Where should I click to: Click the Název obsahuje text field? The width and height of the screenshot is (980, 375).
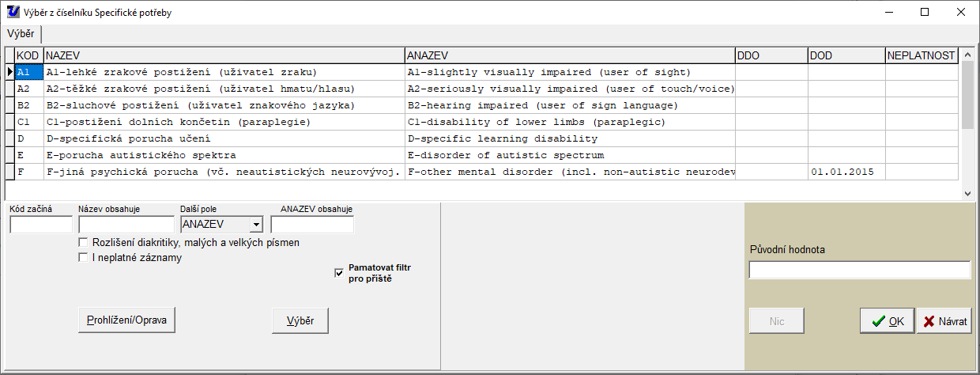(126, 225)
